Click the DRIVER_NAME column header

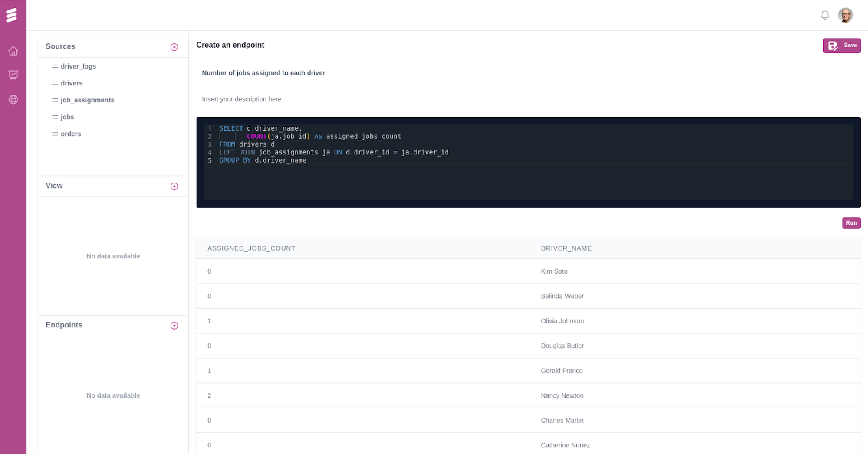(x=566, y=248)
